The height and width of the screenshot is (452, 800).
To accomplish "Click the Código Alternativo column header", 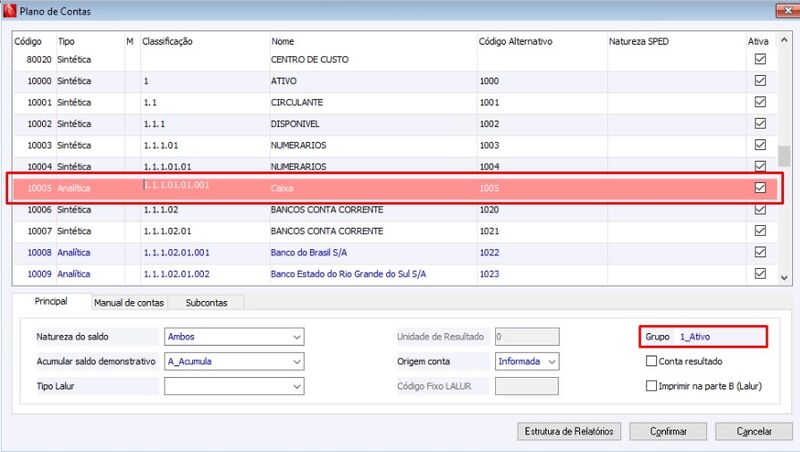I will pyautogui.click(x=515, y=41).
